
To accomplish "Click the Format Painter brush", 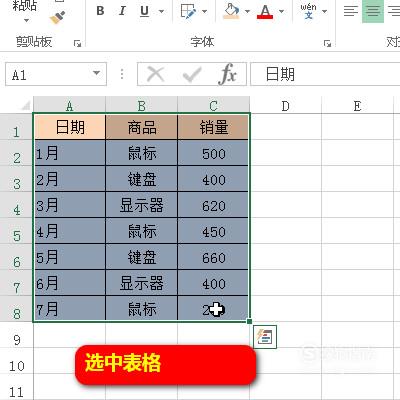I will tap(57, 17).
